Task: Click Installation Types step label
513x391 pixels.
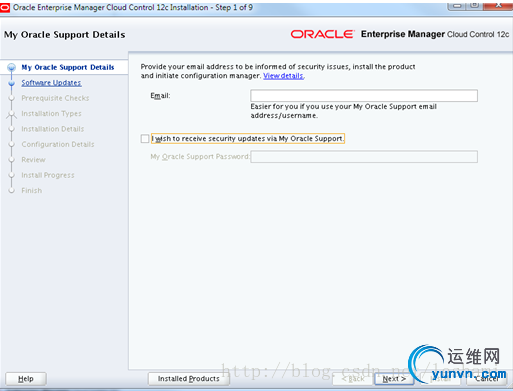Action: tap(51, 114)
